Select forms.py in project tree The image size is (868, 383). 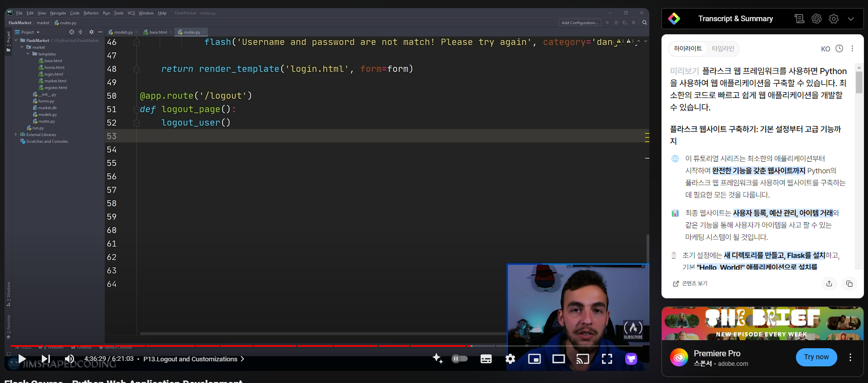point(43,101)
